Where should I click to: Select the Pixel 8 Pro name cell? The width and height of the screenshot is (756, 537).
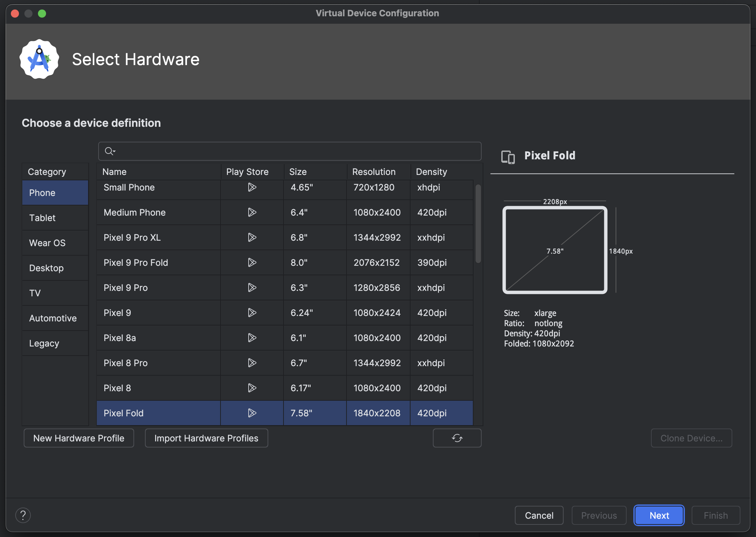pyautogui.click(x=159, y=363)
